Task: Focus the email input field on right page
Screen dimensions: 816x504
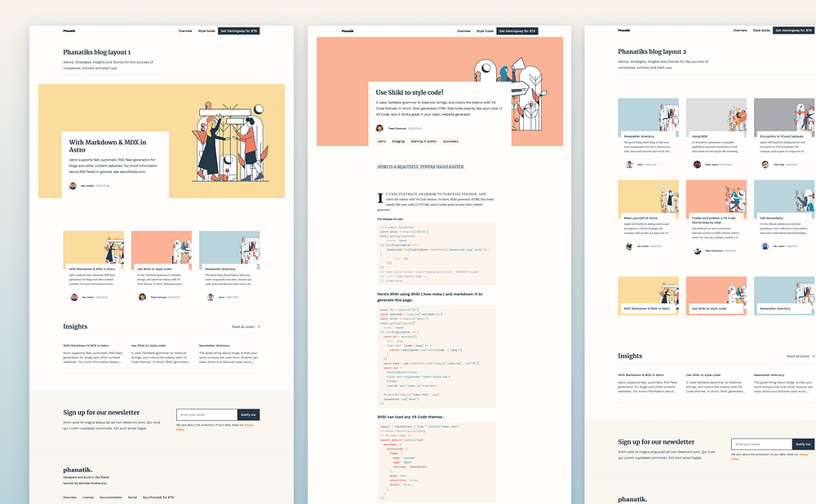Action: [761, 444]
